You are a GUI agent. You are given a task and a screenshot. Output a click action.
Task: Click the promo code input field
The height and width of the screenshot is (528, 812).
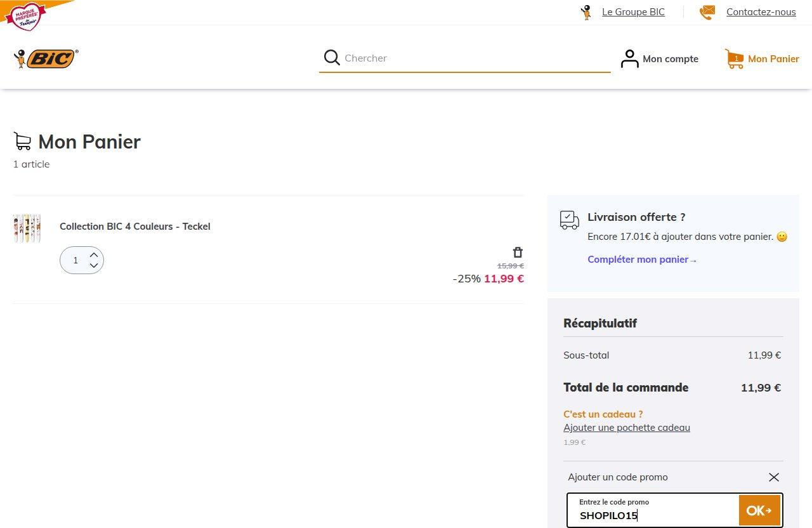coord(653,510)
